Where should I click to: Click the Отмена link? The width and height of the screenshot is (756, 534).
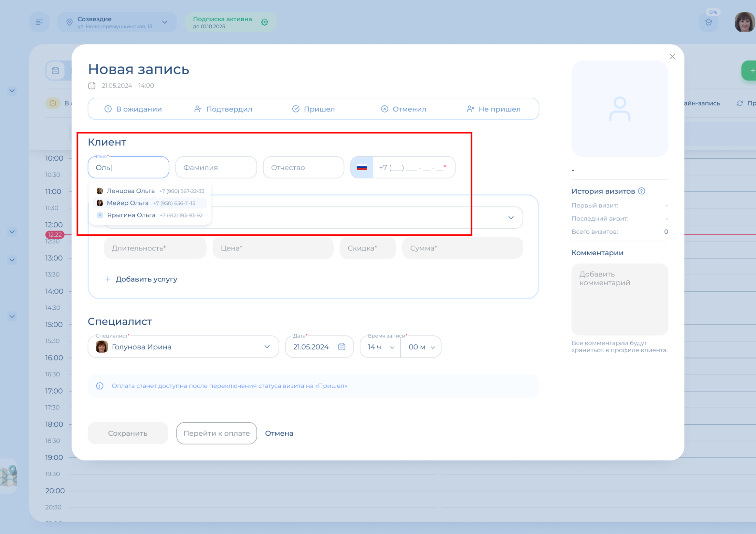[x=279, y=433]
